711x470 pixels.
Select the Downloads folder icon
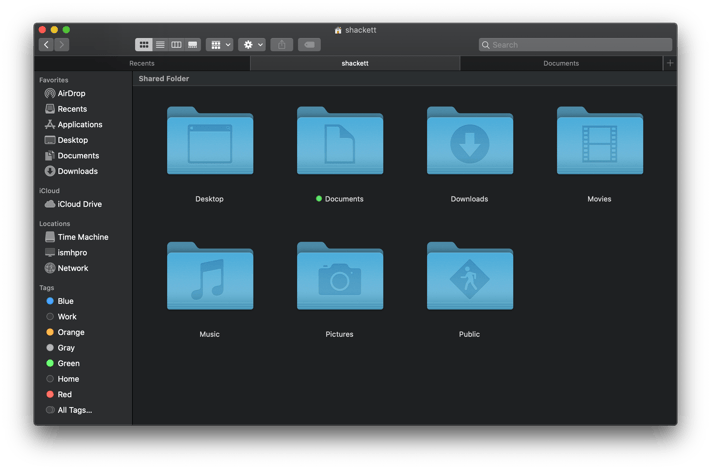470,141
